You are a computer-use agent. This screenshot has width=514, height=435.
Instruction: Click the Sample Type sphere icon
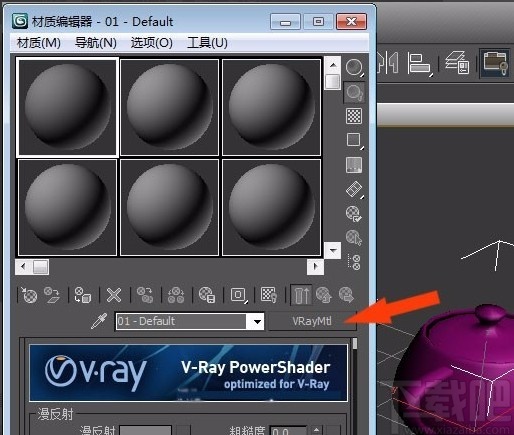click(354, 68)
